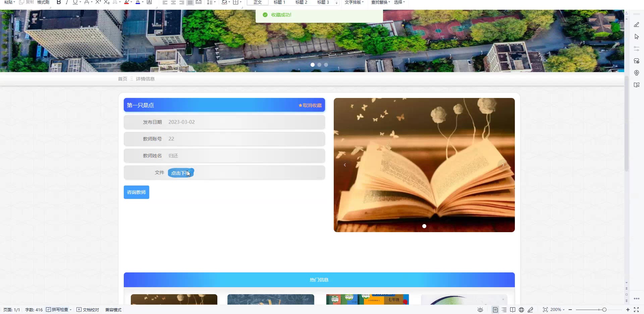Open underline style dropdown arrow
644x314 pixels.
[x=80, y=2]
